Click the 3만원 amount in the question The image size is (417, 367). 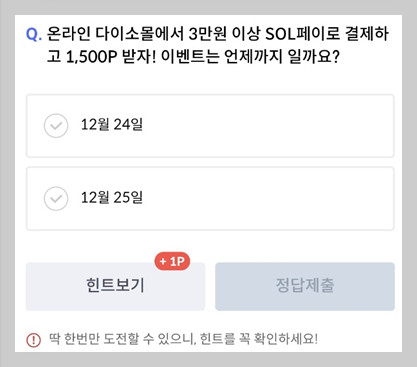pos(208,34)
